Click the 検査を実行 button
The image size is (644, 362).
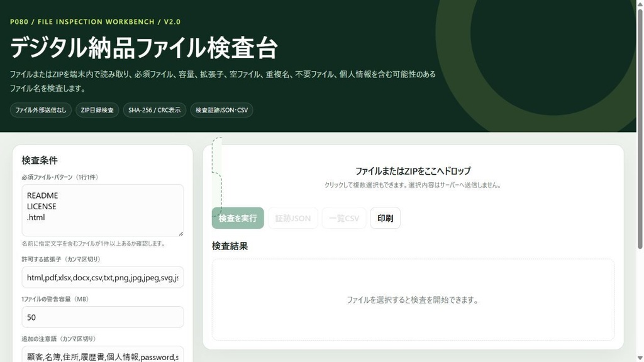point(238,218)
